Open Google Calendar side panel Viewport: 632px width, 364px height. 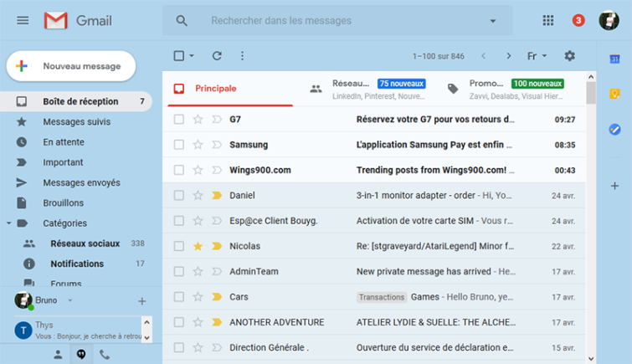pos(614,59)
